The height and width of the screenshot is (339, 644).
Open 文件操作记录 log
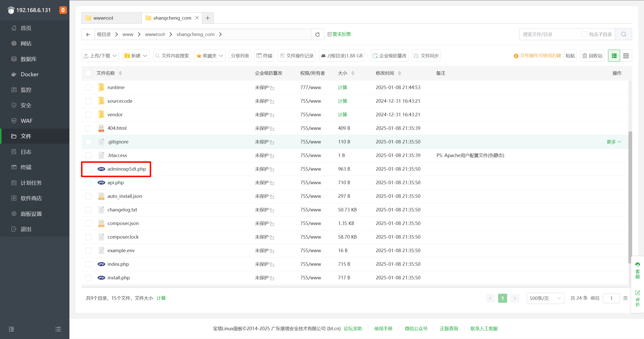pyautogui.click(x=297, y=56)
